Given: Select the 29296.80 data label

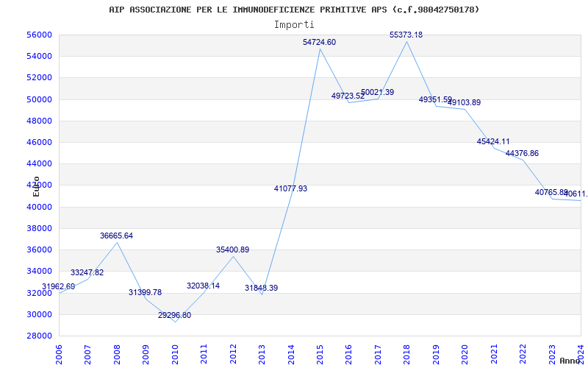Looking at the screenshot, I should (x=174, y=316).
